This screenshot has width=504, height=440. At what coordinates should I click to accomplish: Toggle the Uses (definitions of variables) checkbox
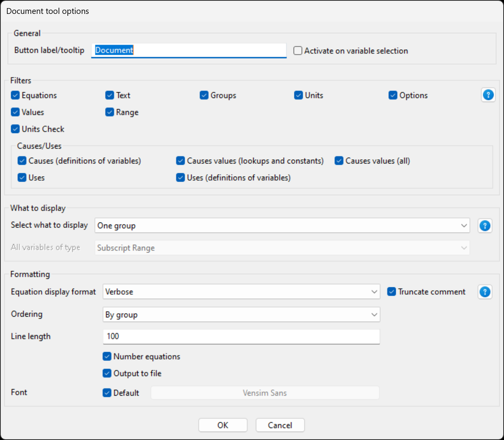point(180,177)
